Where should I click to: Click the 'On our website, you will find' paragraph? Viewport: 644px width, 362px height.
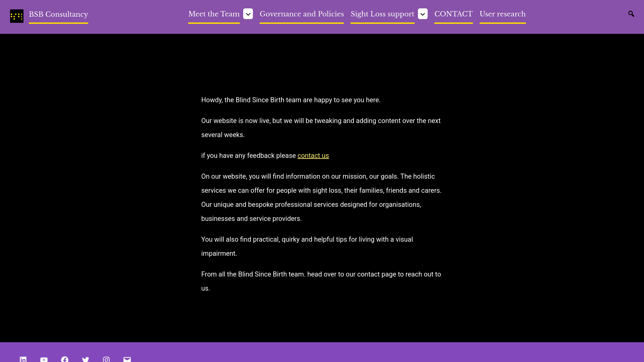(x=321, y=197)
